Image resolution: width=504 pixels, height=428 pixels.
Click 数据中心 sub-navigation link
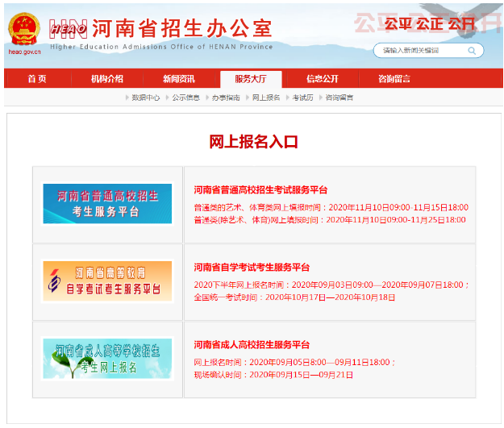click(145, 98)
